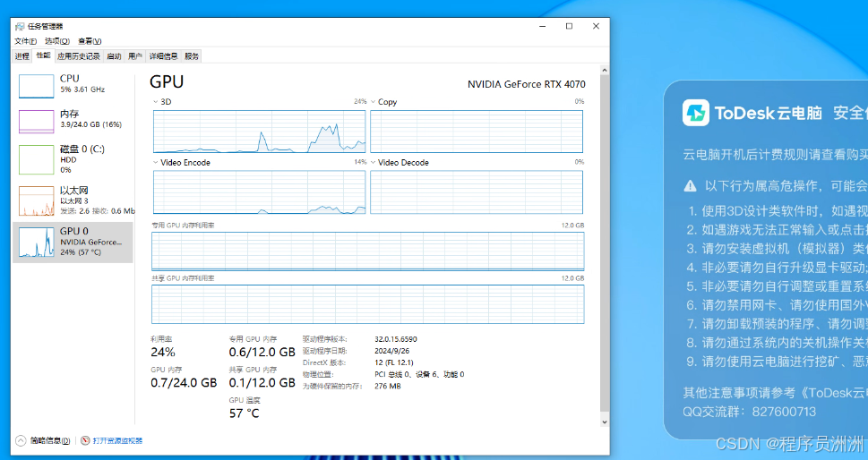Click the 0.7/24.0 GB GPU memory value
The image size is (868, 460).
184,383
